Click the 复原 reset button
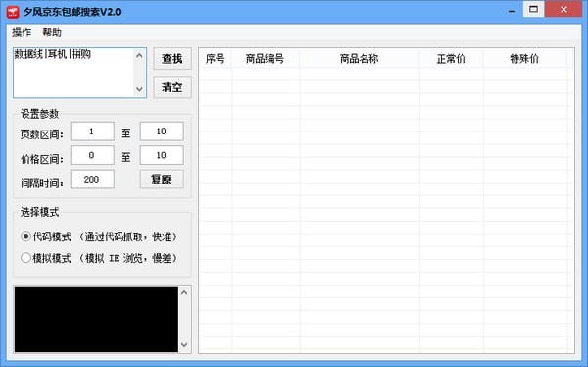The width and height of the screenshot is (588, 367). click(162, 180)
